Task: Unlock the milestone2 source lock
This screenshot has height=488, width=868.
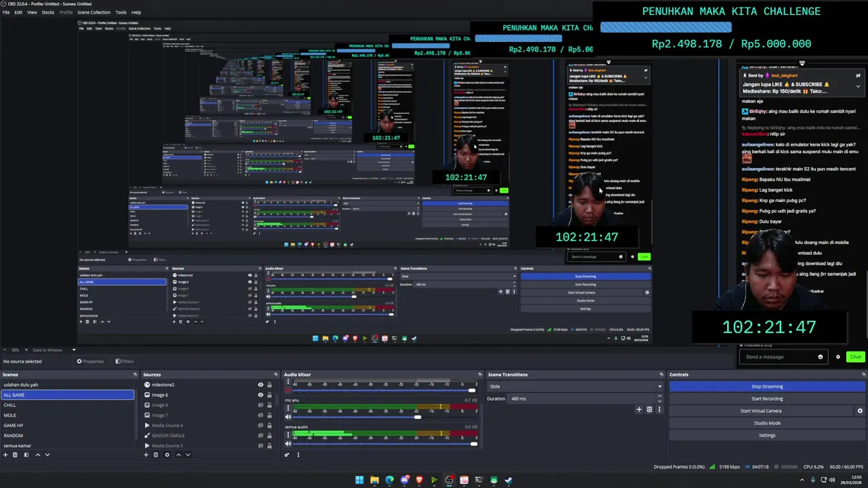Action: (x=269, y=385)
